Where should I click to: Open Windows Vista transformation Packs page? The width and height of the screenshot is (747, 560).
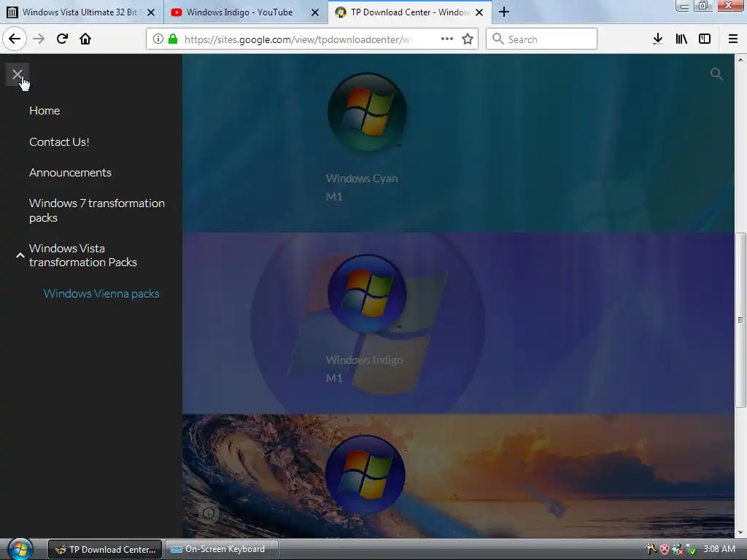[x=83, y=255]
